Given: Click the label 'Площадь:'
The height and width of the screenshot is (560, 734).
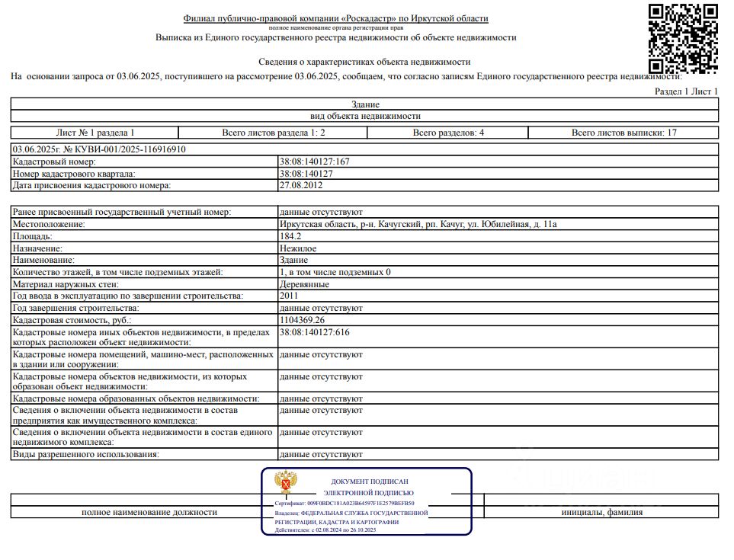Looking at the screenshot, I should pyautogui.click(x=32, y=236).
